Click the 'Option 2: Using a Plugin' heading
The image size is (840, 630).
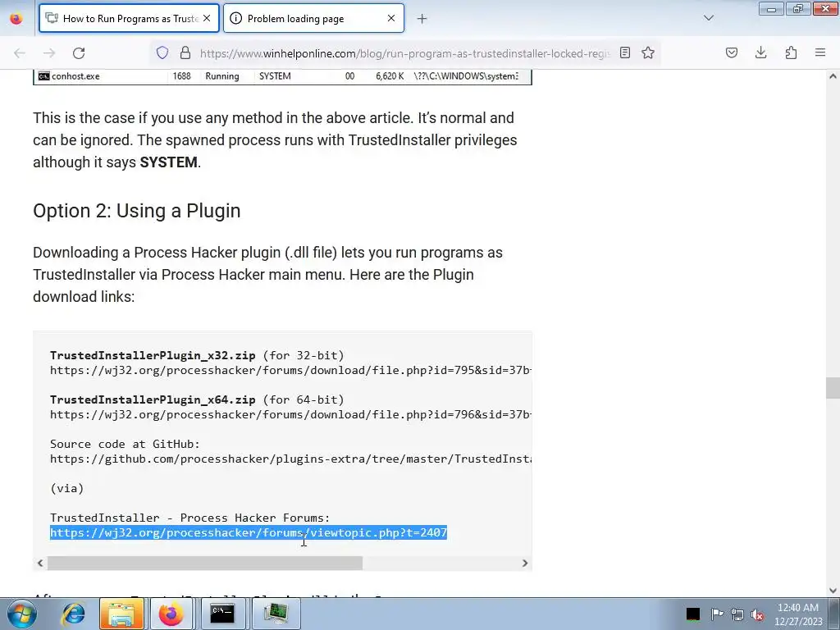pos(137,211)
